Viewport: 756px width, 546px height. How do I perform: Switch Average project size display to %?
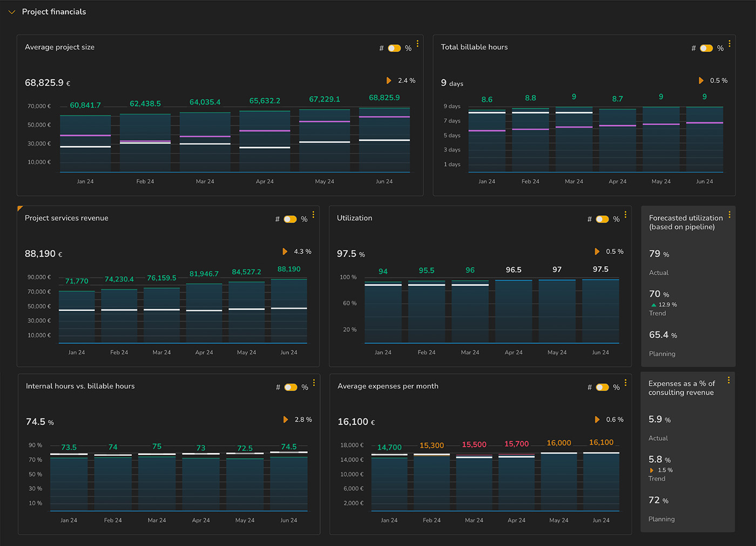[395, 48]
